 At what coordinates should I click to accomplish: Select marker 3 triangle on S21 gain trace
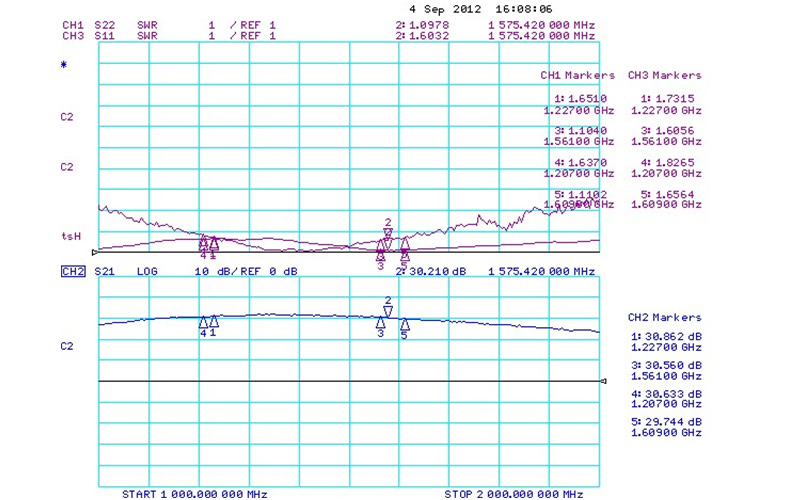[x=380, y=322]
